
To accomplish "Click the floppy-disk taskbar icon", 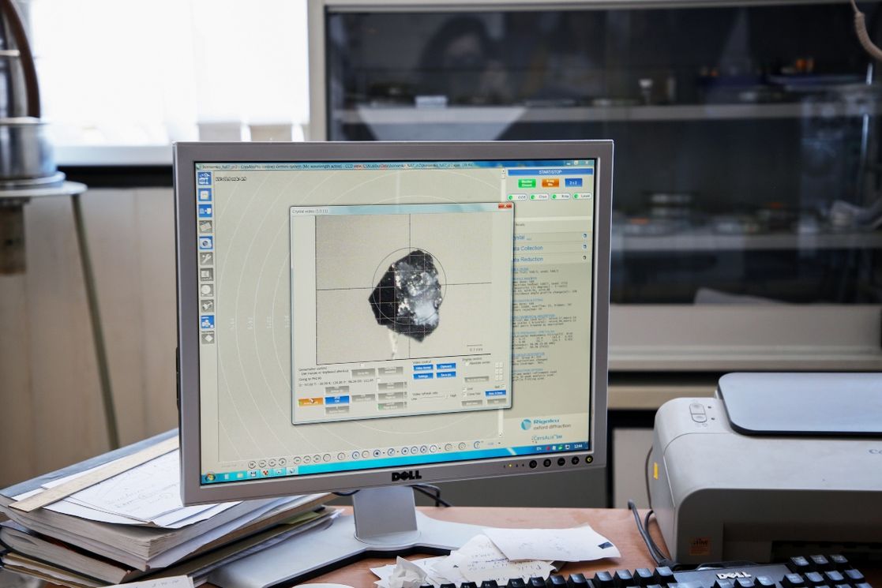I will pyautogui.click(x=253, y=474).
